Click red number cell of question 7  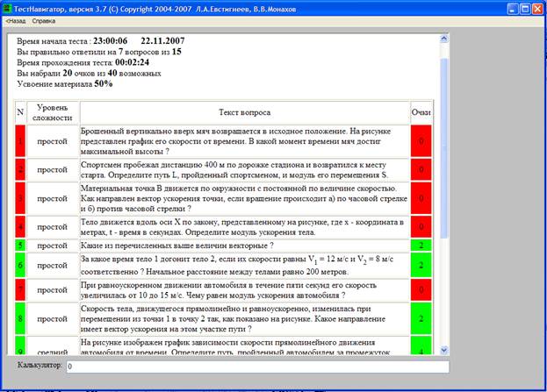tap(20, 290)
